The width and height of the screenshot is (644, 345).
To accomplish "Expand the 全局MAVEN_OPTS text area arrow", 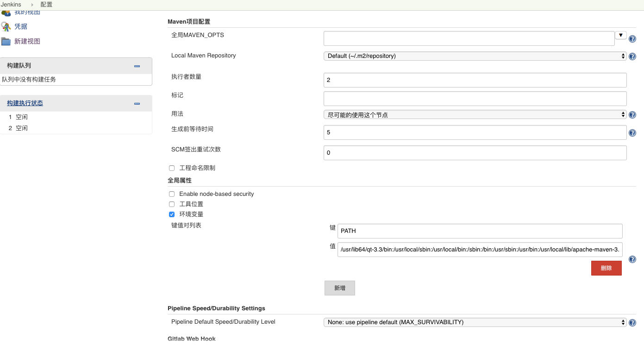I will (x=620, y=35).
